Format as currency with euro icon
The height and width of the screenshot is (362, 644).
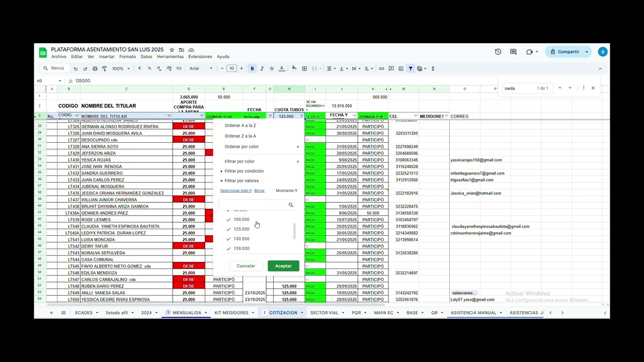point(139,68)
